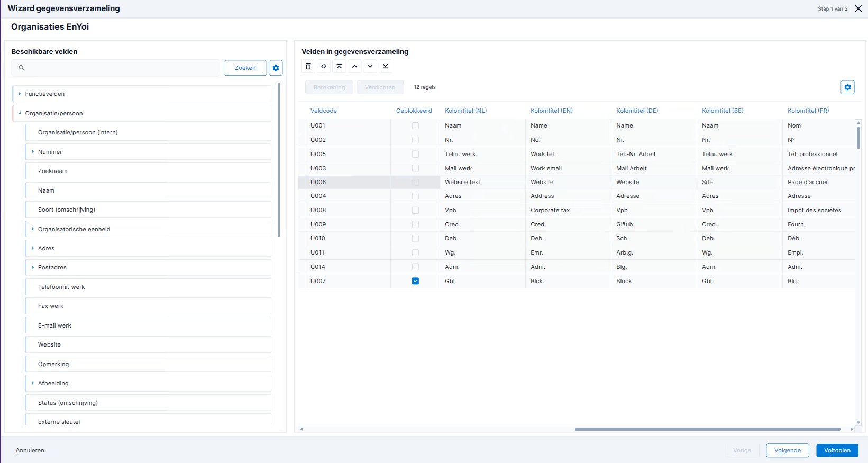Click Volgende to go to next step

(x=788, y=450)
